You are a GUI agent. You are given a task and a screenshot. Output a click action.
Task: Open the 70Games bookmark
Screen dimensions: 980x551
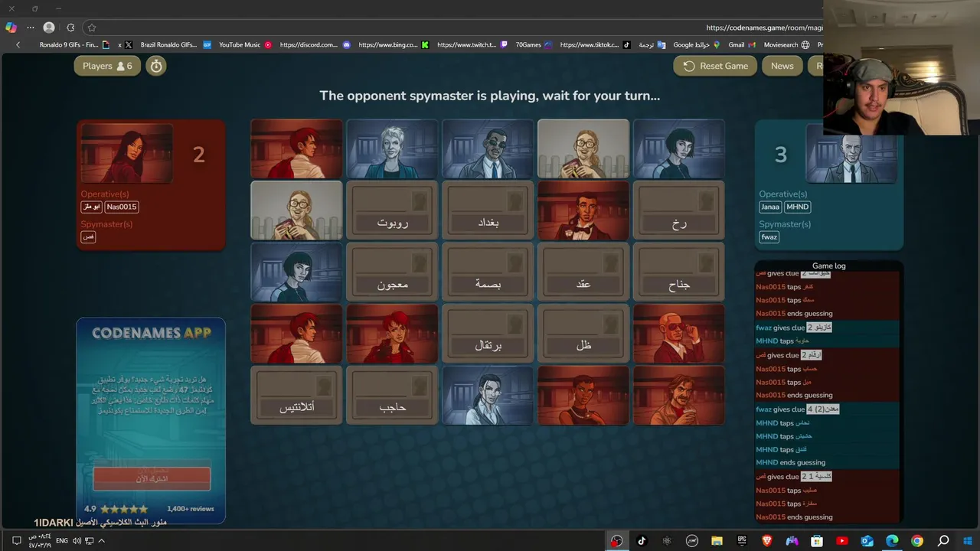(534, 45)
